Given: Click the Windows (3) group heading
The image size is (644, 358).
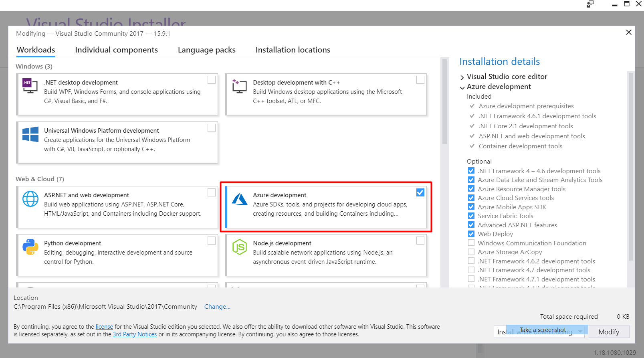Looking at the screenshot, I should pyautogui.click(x=34, y=66).
